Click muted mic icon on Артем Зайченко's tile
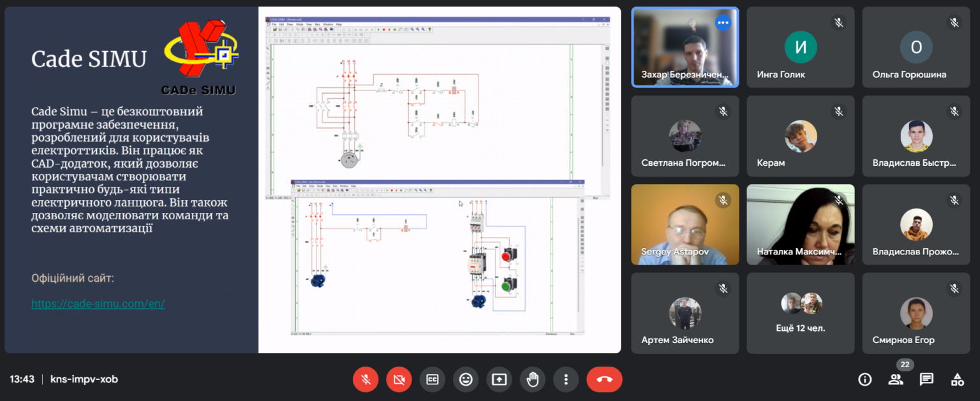980x401 pixels. (x=723, y=288)
